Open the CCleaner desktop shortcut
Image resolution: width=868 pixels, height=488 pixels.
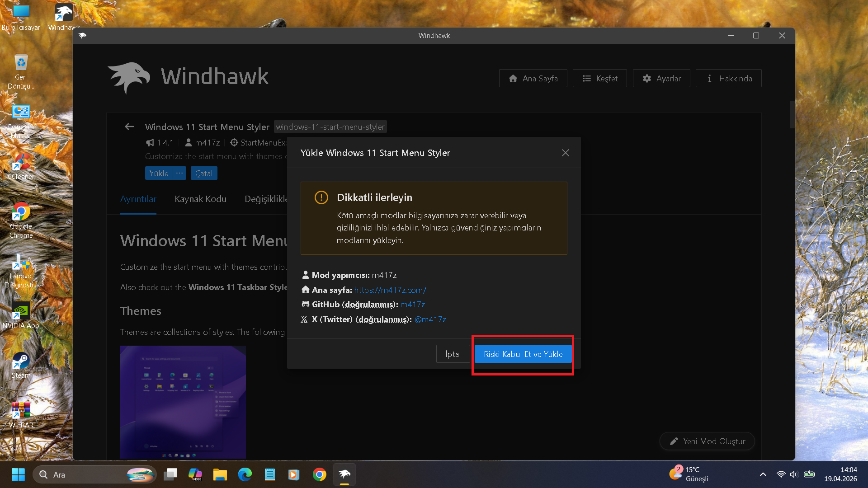coord(21,166)
